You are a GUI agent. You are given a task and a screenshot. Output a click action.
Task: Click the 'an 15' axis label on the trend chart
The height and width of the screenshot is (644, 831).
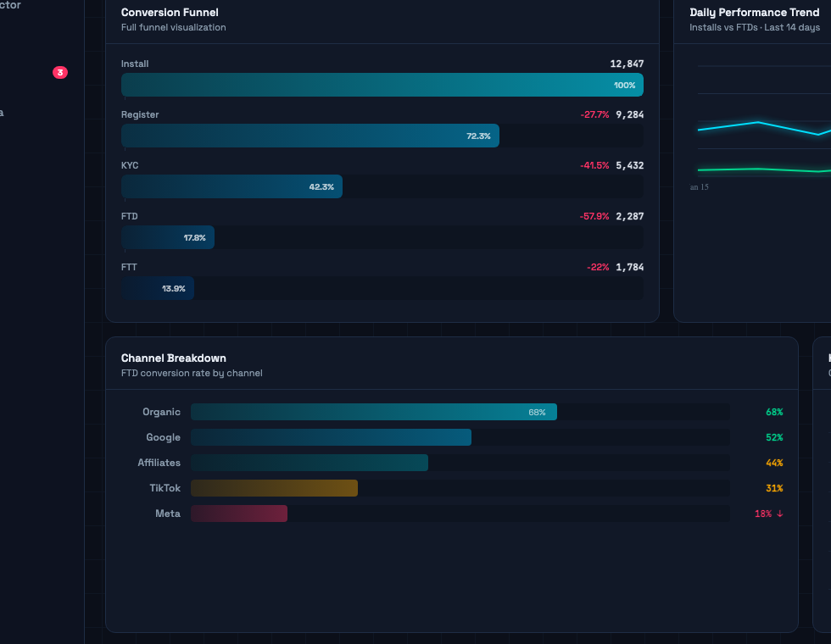699,187
